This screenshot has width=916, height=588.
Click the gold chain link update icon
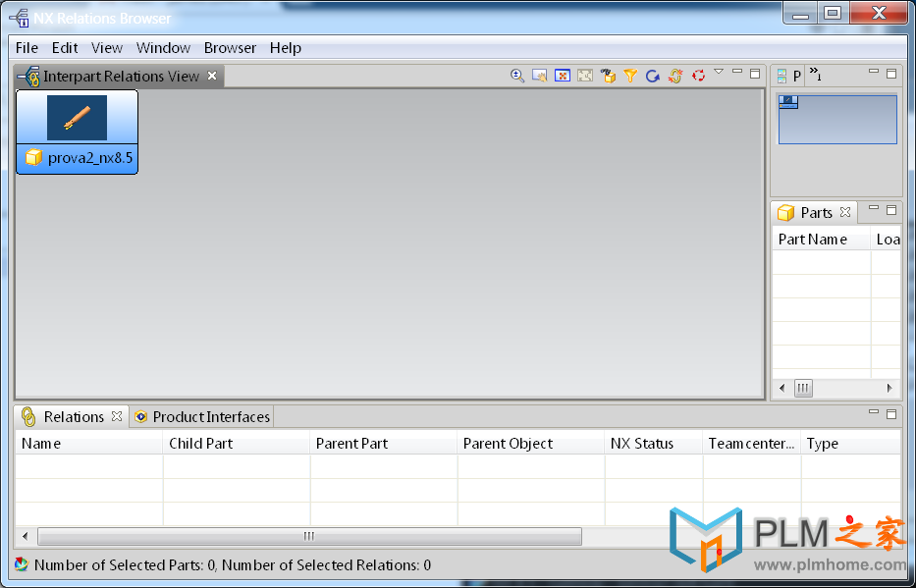pyautogui.click(x=675, y=76)
